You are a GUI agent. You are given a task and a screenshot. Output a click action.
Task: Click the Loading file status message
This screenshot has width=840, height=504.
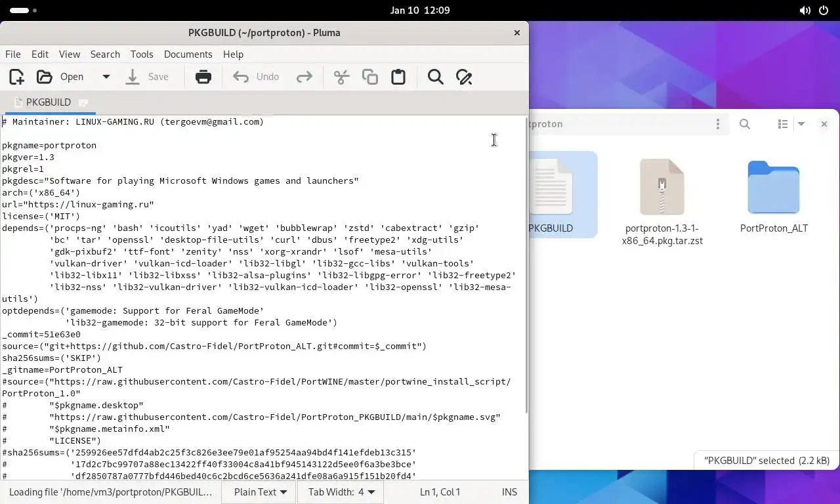110,492
